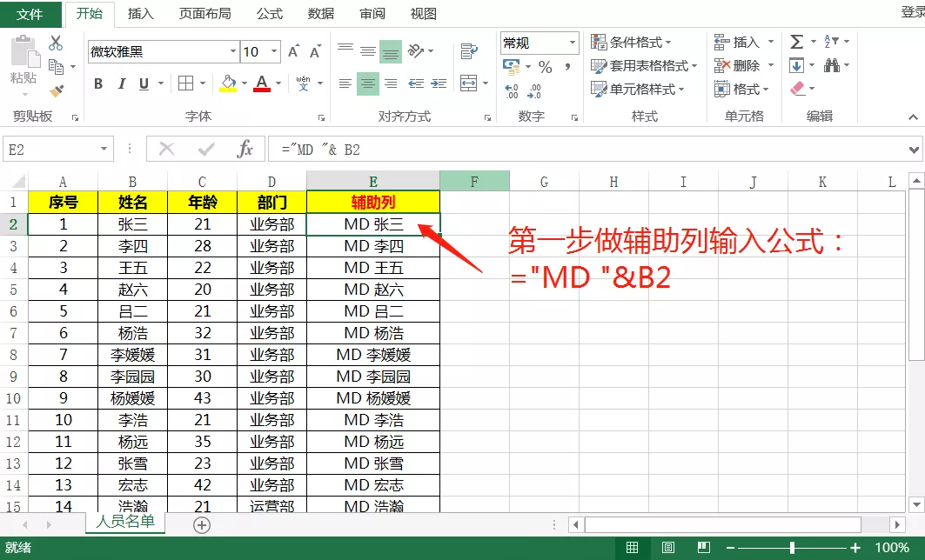Screen dimensions: 925x560
Task: Click formula bar input field
Action: click(587, 150)
